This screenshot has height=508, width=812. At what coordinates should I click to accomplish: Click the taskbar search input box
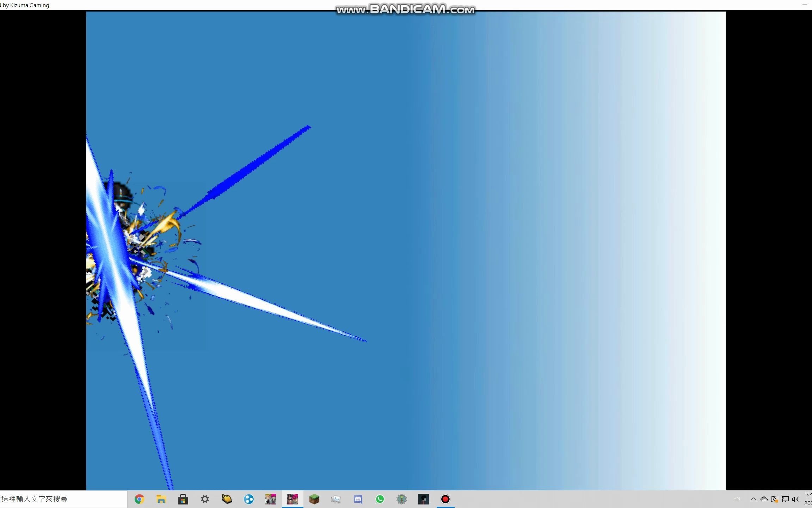pos(63,499)
